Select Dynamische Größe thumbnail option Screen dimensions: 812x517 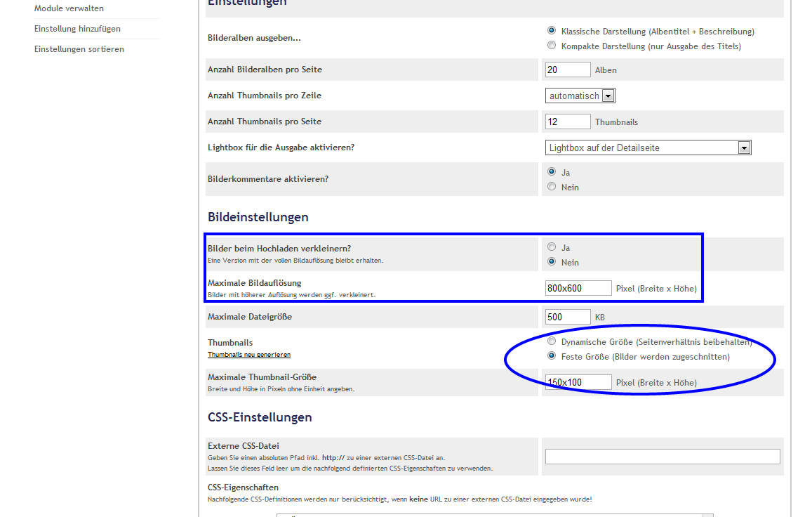[x=552, y=341]
